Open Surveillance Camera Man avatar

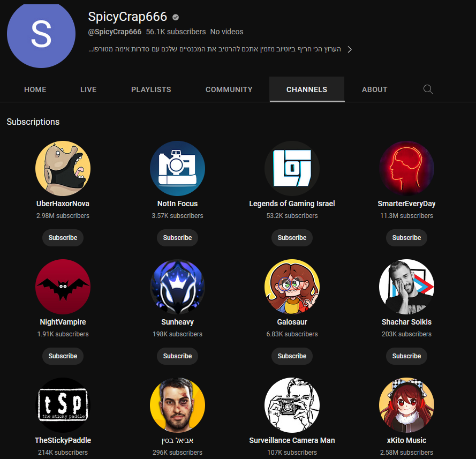(x=292, y=405)
